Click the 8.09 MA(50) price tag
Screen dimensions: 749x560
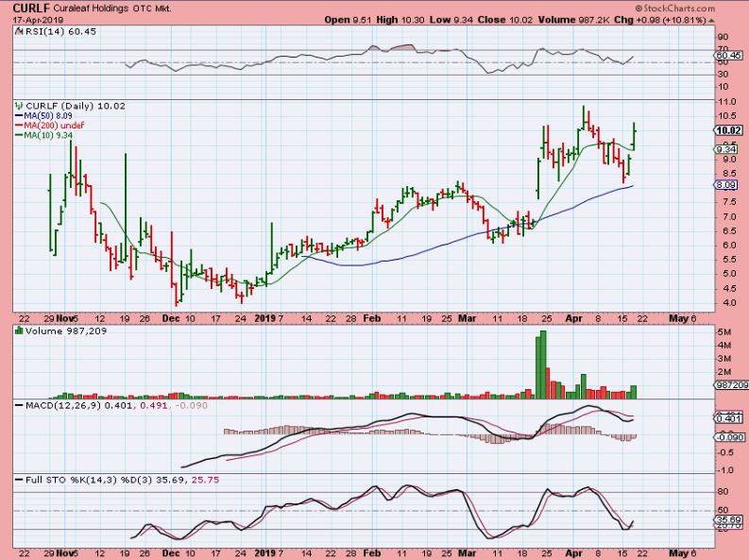(726, 185)
